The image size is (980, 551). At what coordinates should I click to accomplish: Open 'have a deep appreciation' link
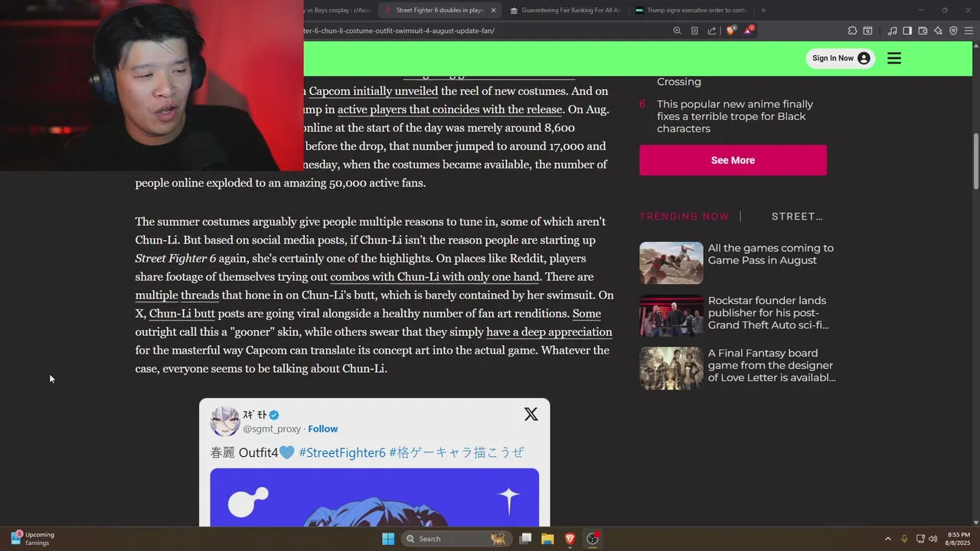click(x=549, y=331)
